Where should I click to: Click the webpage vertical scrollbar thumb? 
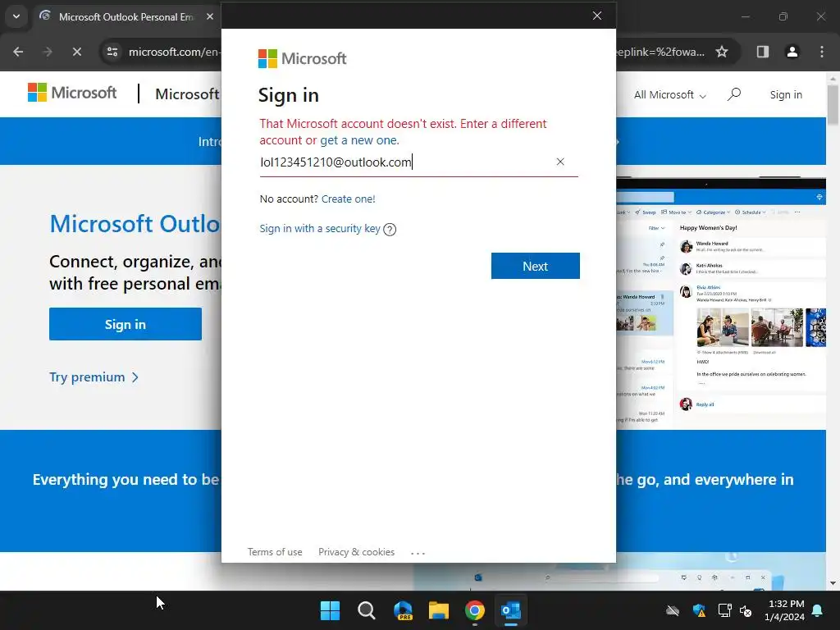833,104
